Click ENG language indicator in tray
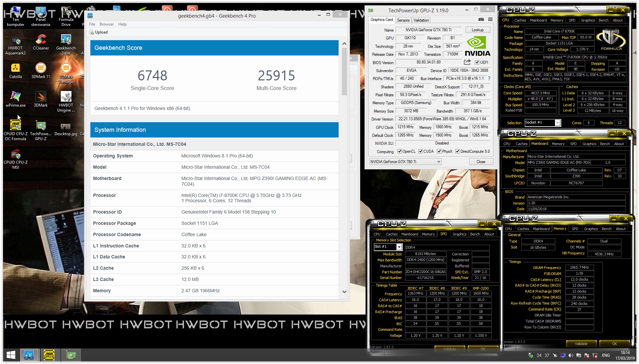This screenshot has height=364, width=639. point(606,355)
